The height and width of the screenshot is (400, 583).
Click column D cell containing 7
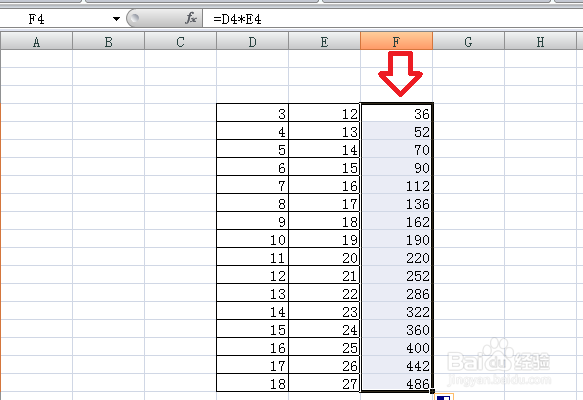click(x=252, y=185)
